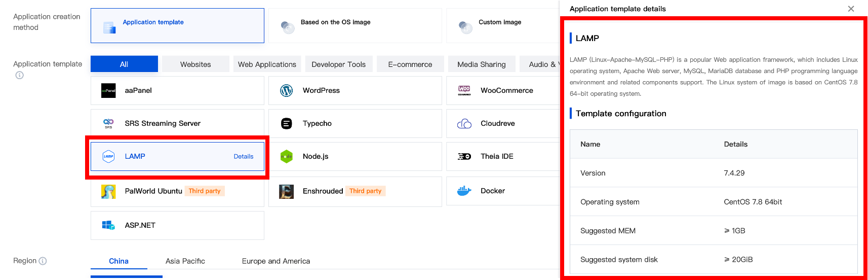The height and width of the screenshot is (280, 868).
Task: Click the LAMP heading in details panel
Action: [x=587, y=38]
